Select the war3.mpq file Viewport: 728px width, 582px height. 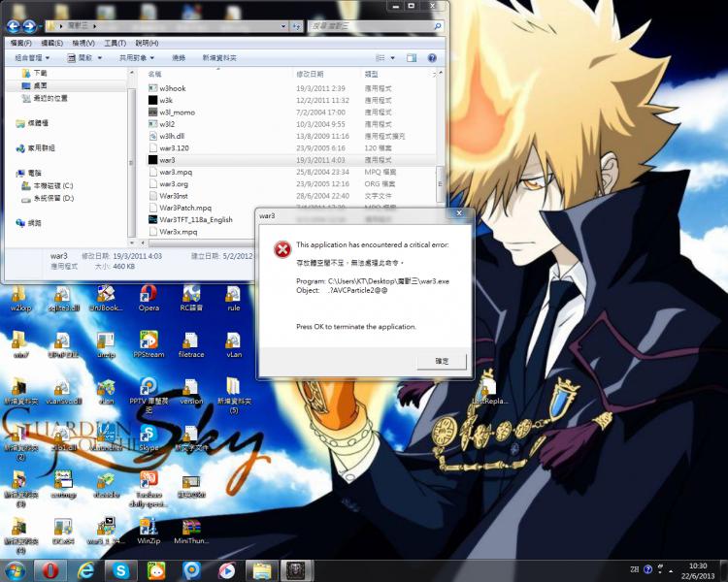pyautogui.click(x=176, y=172)
